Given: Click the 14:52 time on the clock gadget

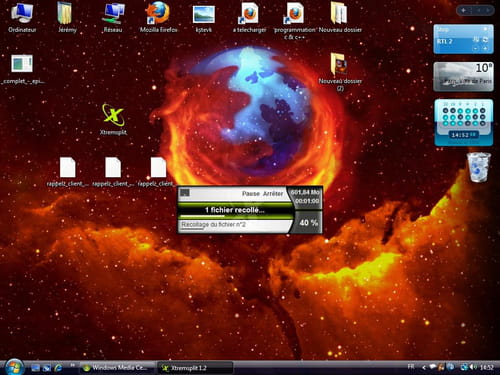Looking at the screenshot, I should click(463, 135).
